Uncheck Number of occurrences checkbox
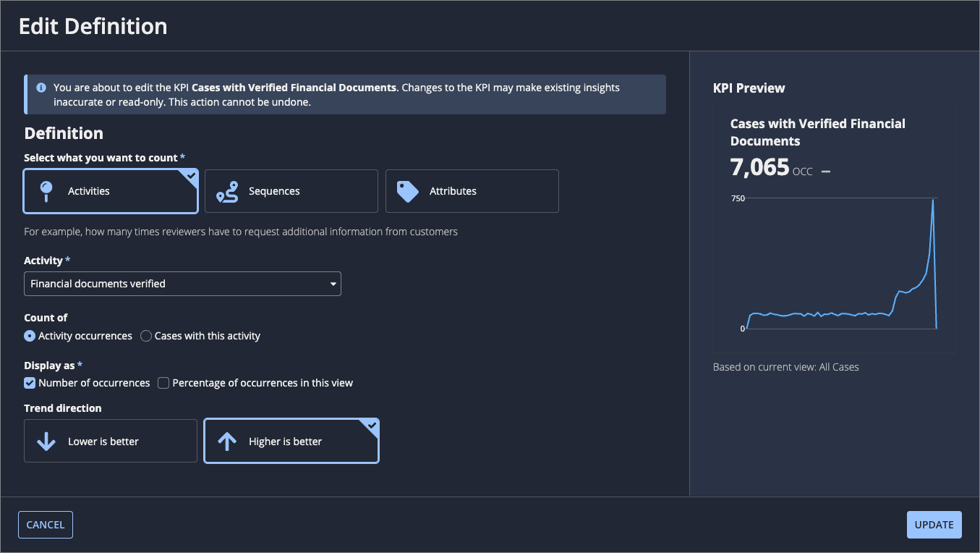The height and width of the screenshot is (553, 980). (30, 383)
